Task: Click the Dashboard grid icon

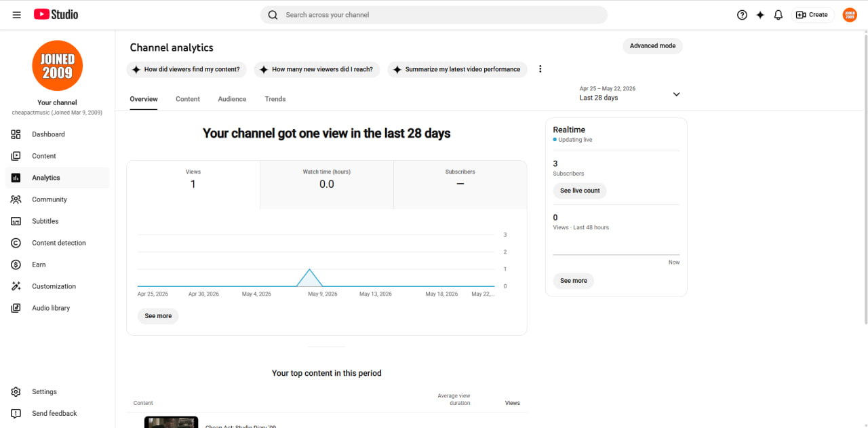Action: click(x=16, y=134)
